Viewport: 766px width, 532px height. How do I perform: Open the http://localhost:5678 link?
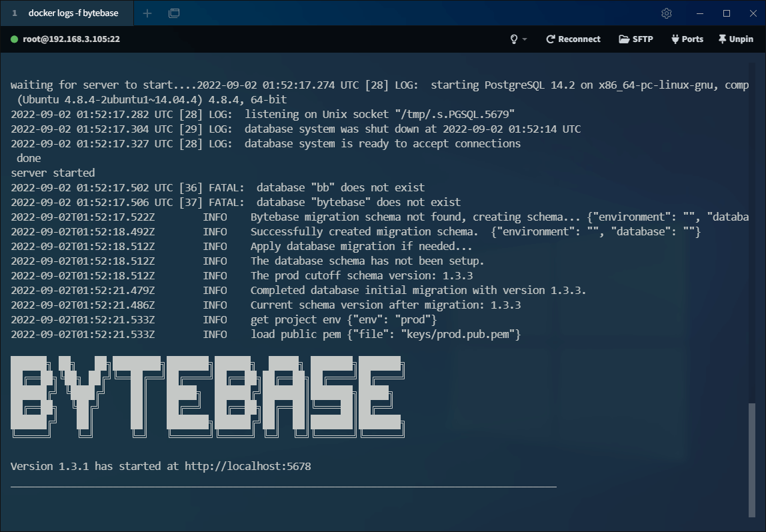tap(247, 466)
